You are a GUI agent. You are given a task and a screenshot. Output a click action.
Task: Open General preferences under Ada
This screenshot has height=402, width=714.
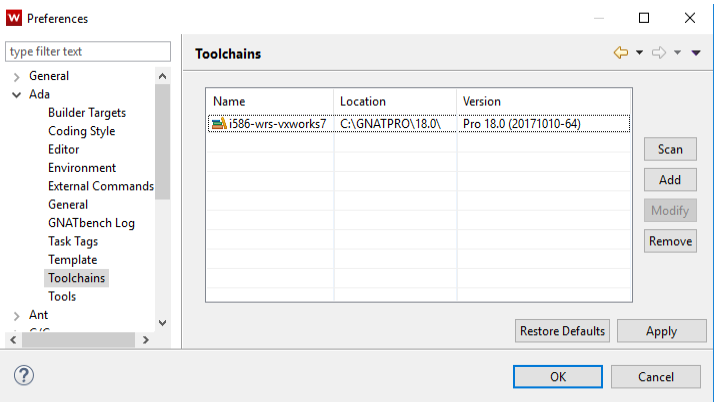click(68, 204)
